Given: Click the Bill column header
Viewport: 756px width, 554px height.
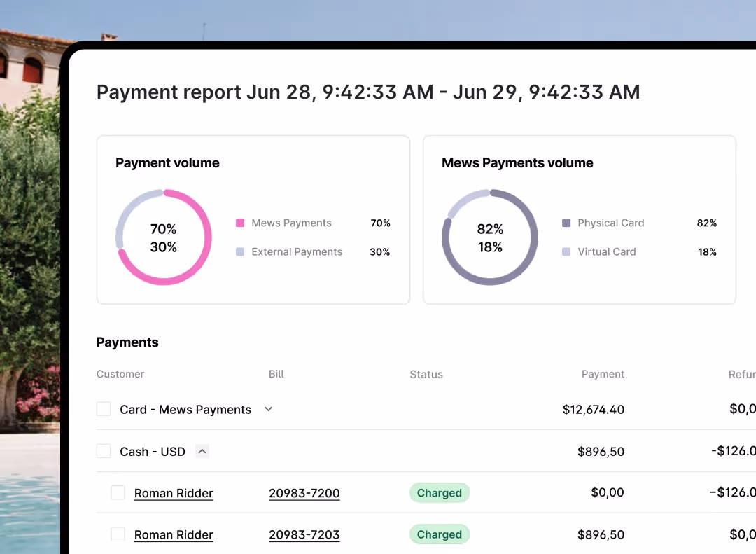Looking at the screenshot, I should tap(276, 374).
